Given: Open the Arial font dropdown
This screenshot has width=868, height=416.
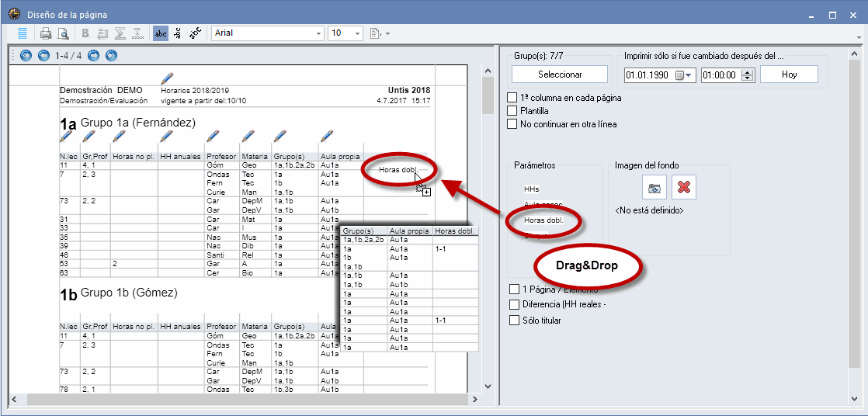Looking at the screenshot, I should (x=318, y=33).
